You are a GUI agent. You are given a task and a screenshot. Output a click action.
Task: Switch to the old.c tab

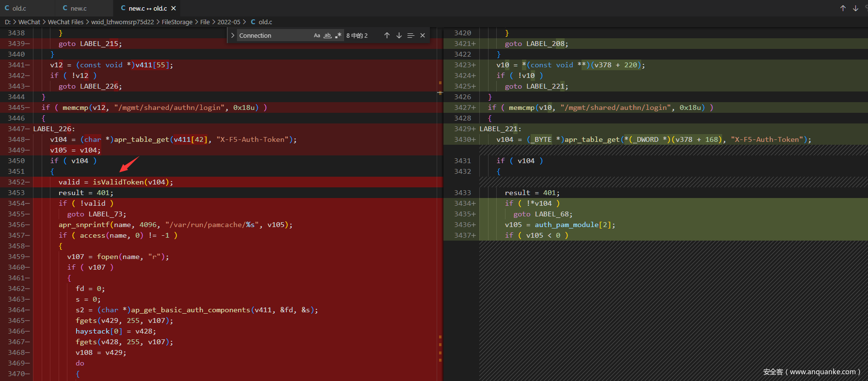pyautogui.click(x=19, y=8)
